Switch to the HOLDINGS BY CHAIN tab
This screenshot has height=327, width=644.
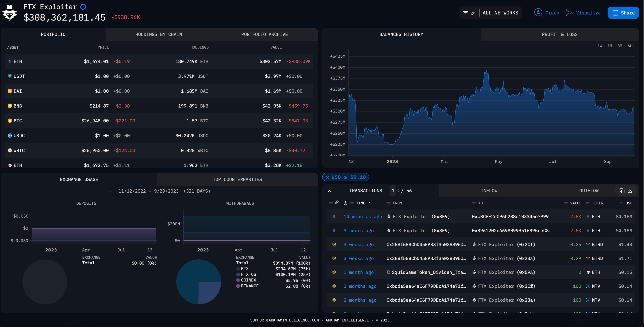pyautogui.click(x=158, y=34)
